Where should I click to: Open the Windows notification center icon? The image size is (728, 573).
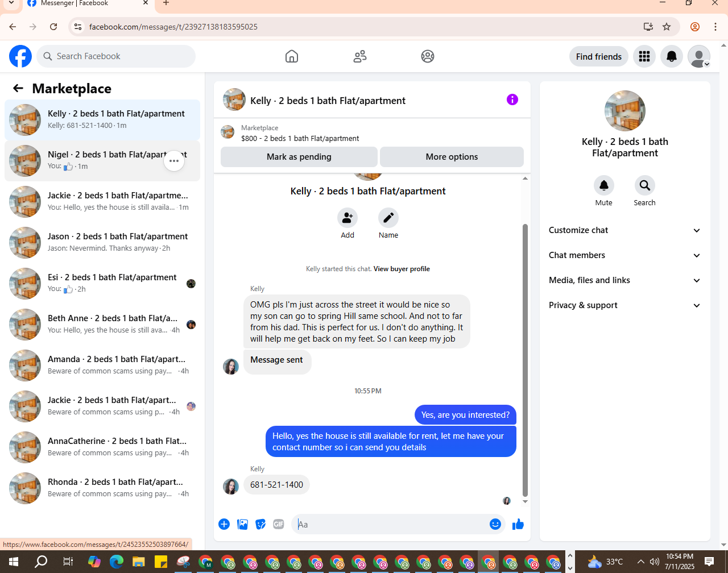(x=709, y=562)
